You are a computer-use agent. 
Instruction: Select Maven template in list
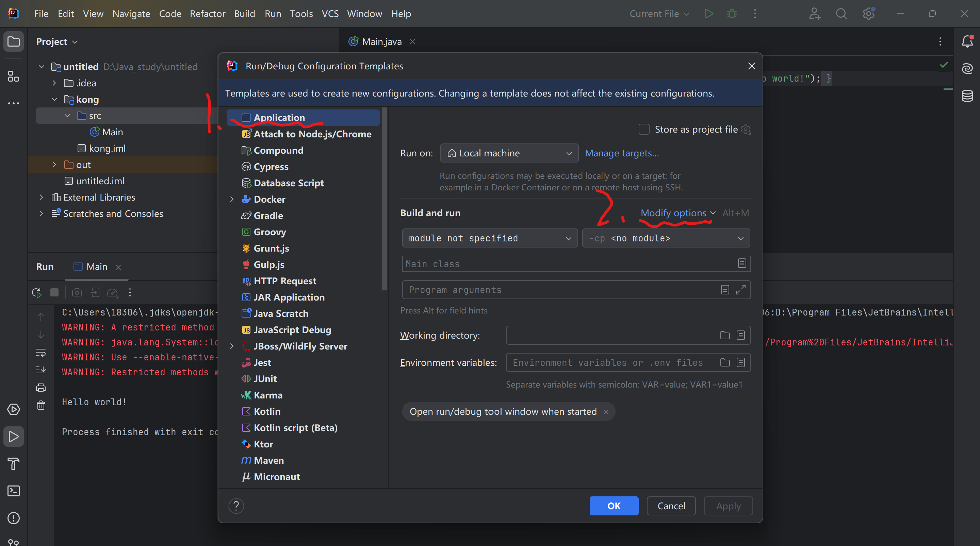[x=303, y=460]
